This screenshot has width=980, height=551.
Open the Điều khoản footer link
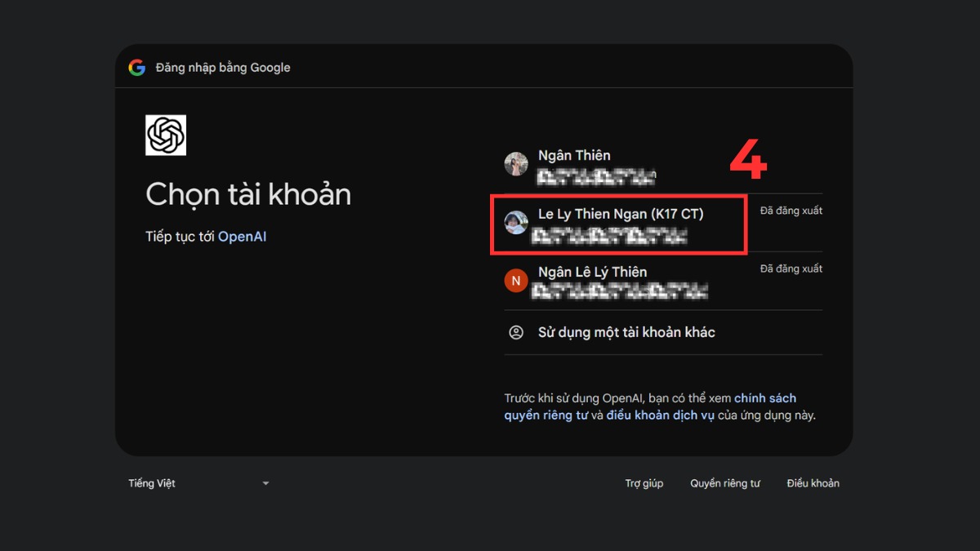point(813,483)
